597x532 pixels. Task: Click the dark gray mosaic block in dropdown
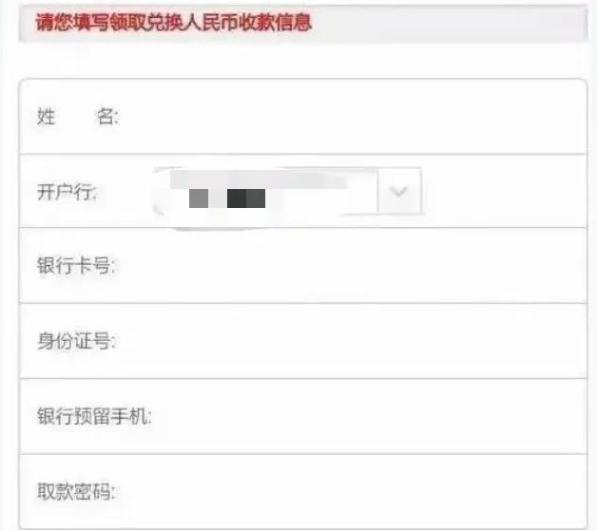[246, 198]
